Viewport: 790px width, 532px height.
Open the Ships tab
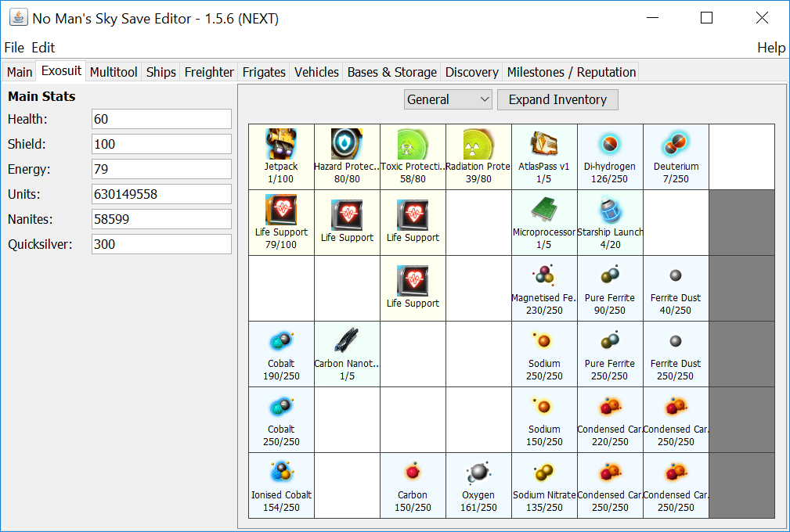161,72
